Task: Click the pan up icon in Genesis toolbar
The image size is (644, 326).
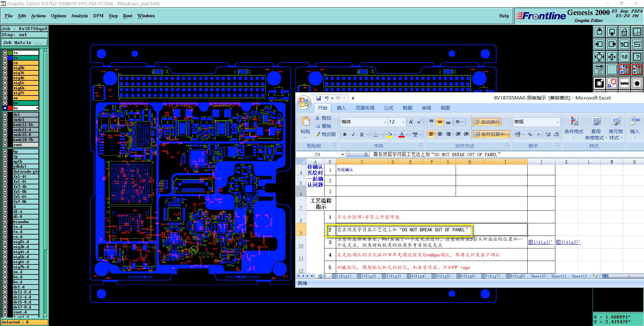Action: pos(599,32)
